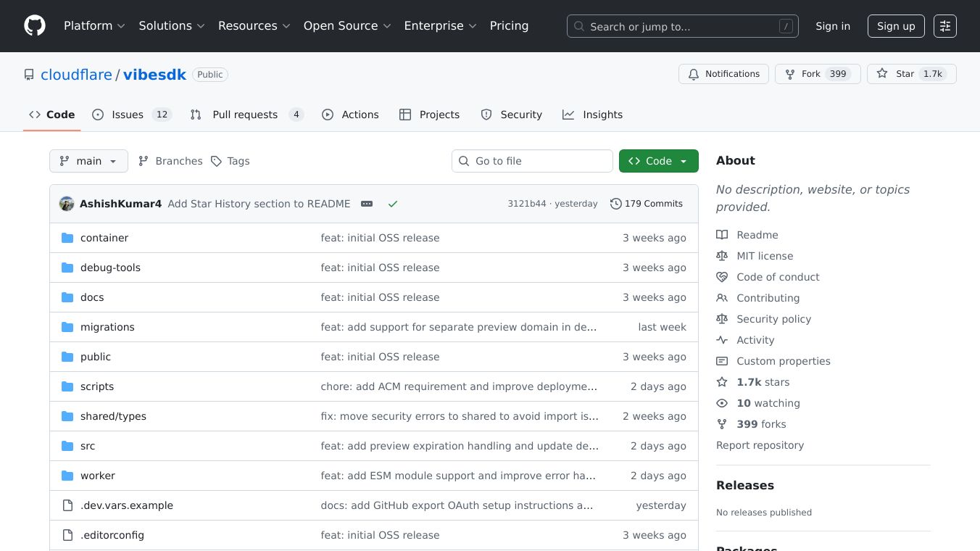Click the green commit status checkmark
The image size is (980, 551).
(393, 204)
